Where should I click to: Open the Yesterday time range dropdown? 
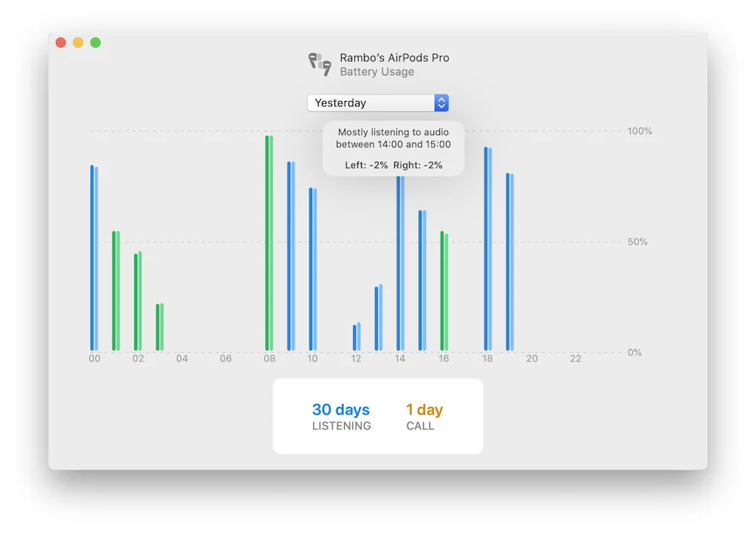[x=378, y=103]
